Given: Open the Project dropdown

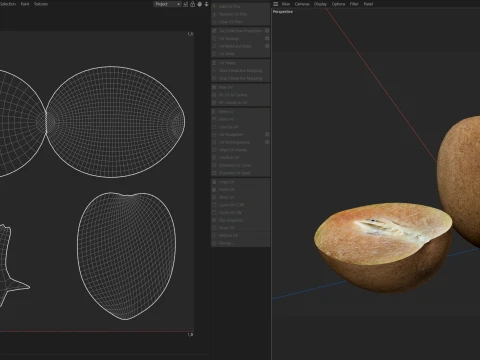Looking at the screenshot, I should [167, 4].
